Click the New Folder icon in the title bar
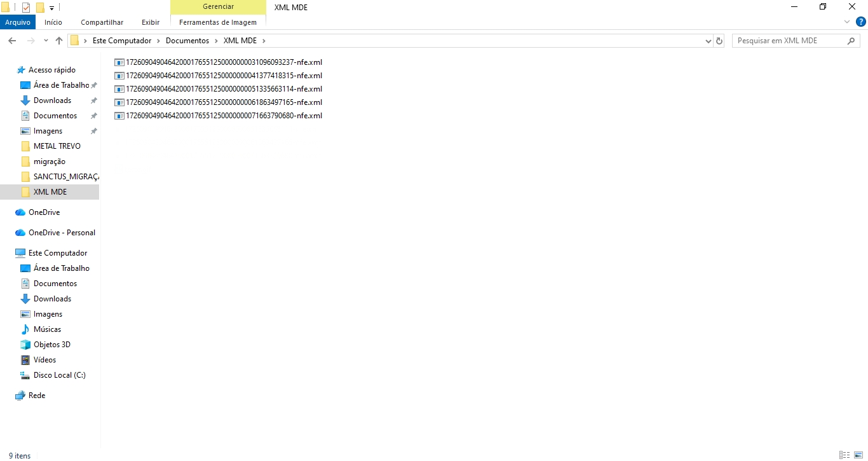Screen dimensions: 868x461 [x=40, y=8]
